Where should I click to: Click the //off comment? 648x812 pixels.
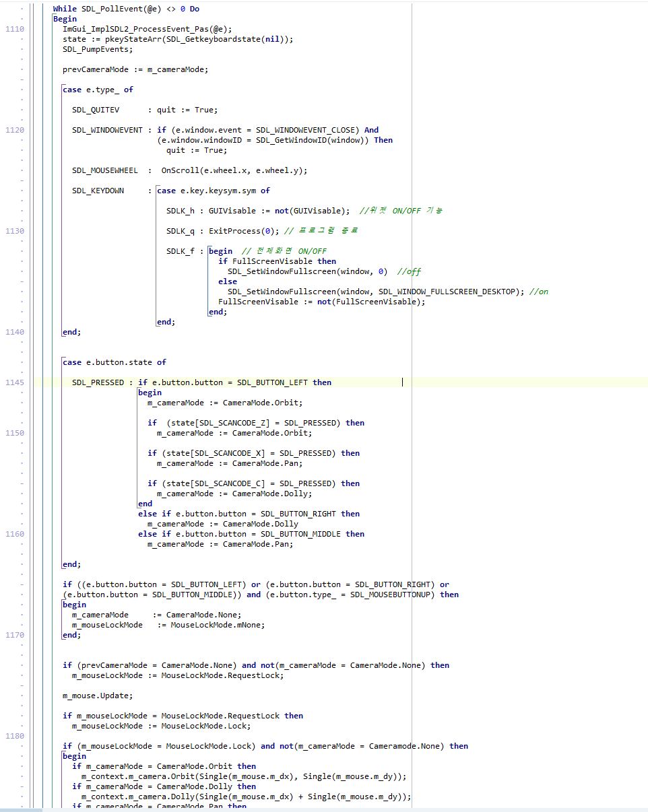(409, 271)
